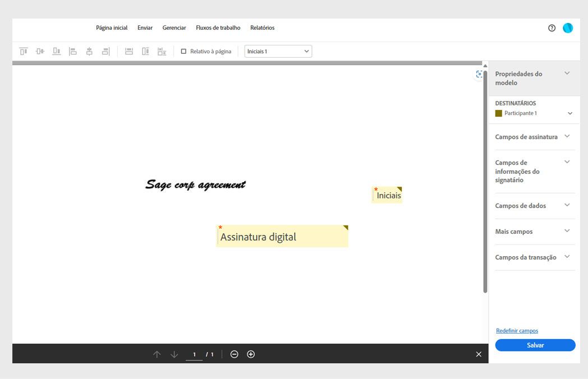Click the match height icon
Screen dimensions: 588x379
145,52
